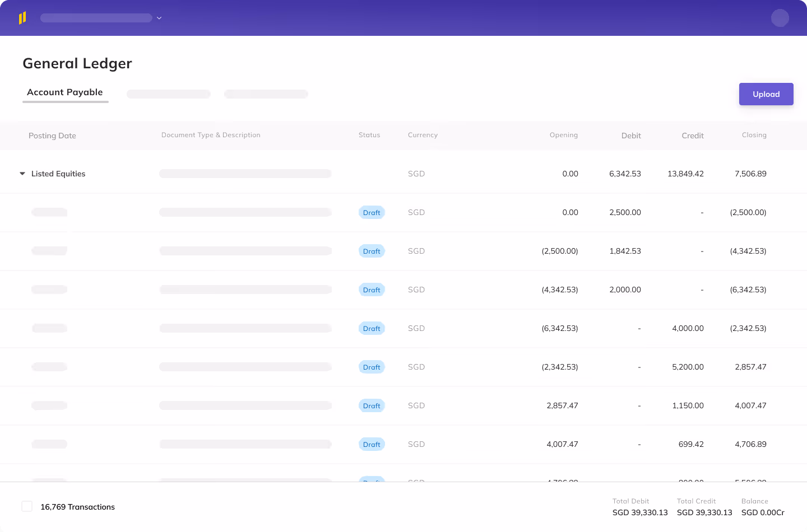This screenshot has height=532, width=807.
Task: Click the Opening column header
Action: (564, 135)
